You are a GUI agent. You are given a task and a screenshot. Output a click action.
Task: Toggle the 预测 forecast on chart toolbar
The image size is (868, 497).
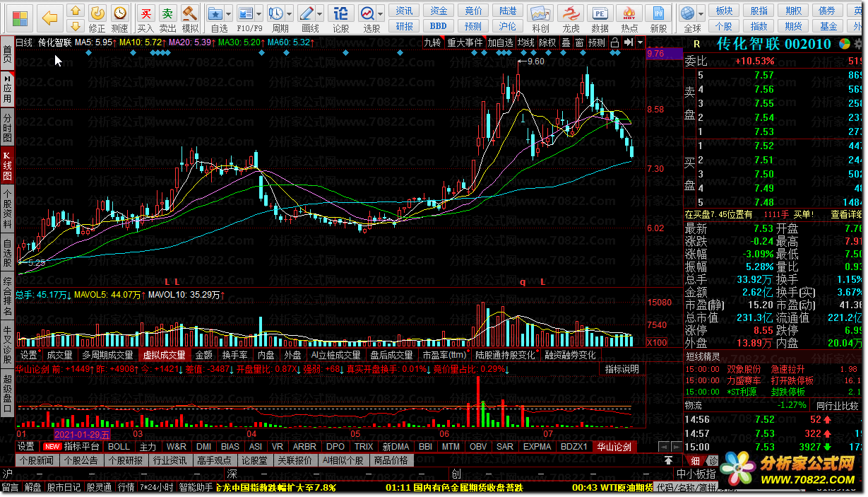tap(597, 42)
